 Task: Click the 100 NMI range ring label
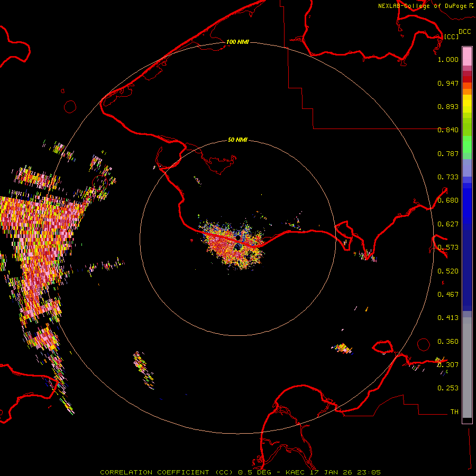click(237, 42)
